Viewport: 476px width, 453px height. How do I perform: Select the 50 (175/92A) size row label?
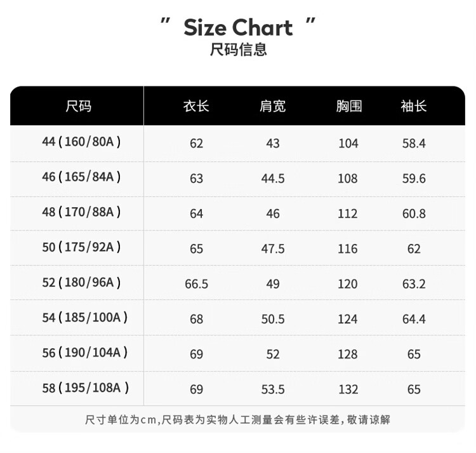(81, 247)
